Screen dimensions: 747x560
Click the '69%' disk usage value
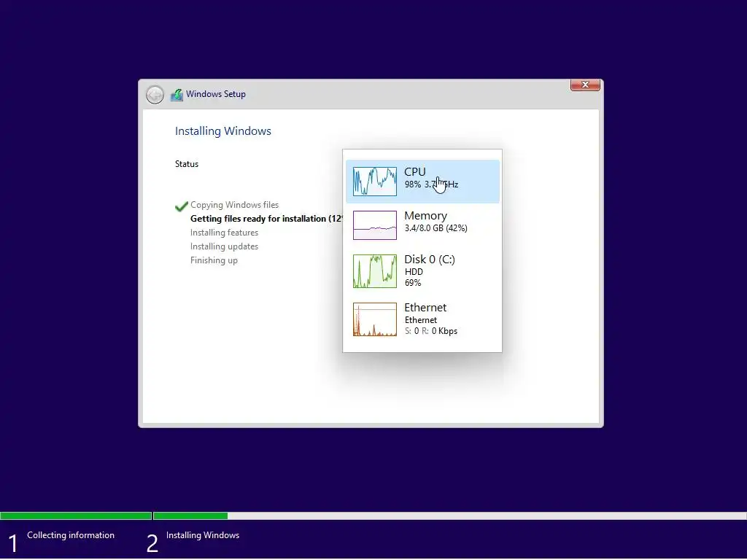click(x=413, y=283)
